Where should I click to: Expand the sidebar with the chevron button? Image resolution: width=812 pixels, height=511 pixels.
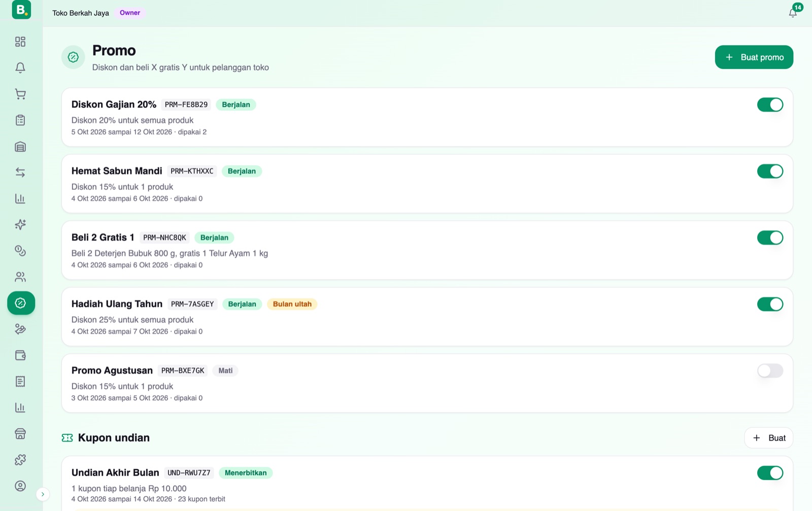tap(43, 494)
